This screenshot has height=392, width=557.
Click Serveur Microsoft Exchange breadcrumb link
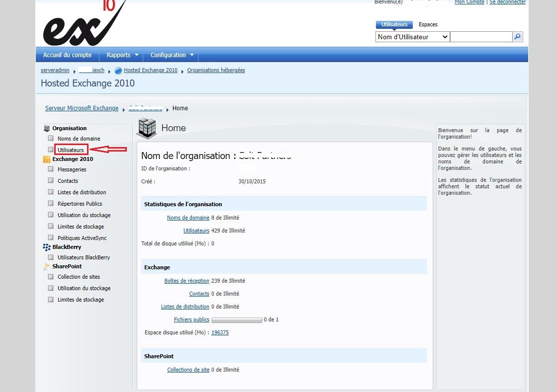point(82,108)
